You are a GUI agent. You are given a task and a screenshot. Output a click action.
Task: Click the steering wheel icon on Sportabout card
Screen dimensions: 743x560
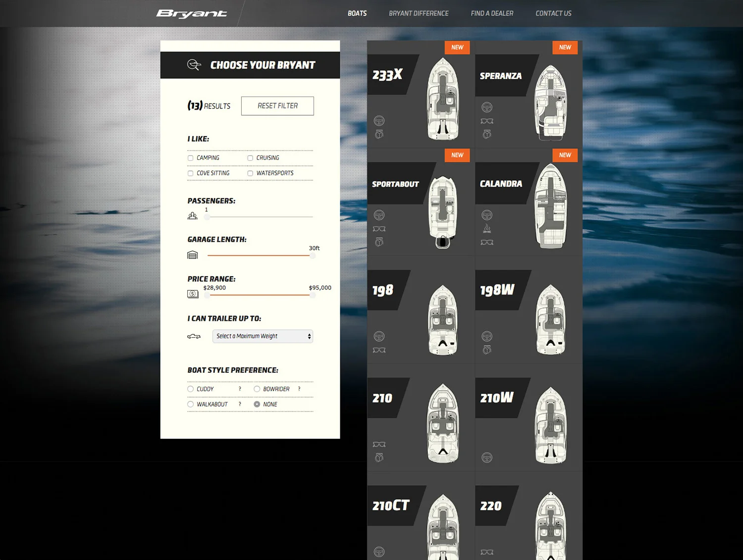tap(379, 215)
